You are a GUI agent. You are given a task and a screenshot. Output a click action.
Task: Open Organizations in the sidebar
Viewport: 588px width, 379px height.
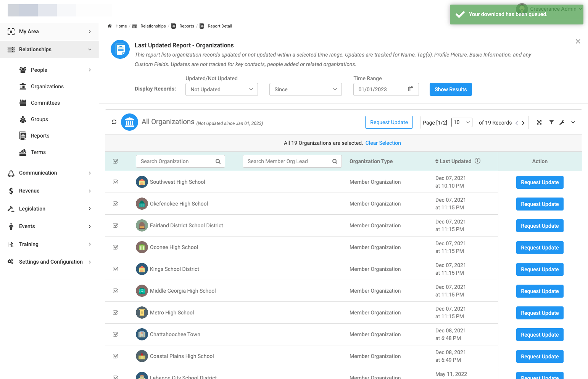pyautogui.click(x=47, y=86)
